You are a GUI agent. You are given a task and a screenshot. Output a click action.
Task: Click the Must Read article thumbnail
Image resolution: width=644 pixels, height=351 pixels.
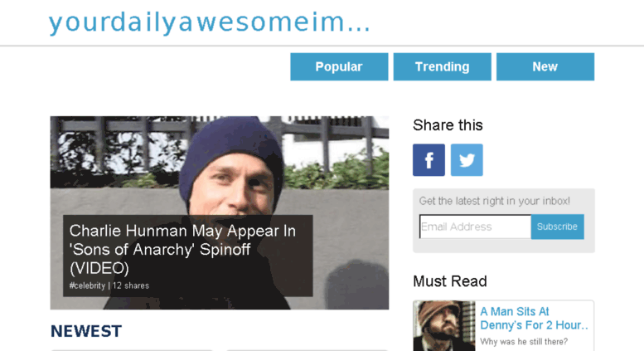pyautogui.click(x=444, y=326)
